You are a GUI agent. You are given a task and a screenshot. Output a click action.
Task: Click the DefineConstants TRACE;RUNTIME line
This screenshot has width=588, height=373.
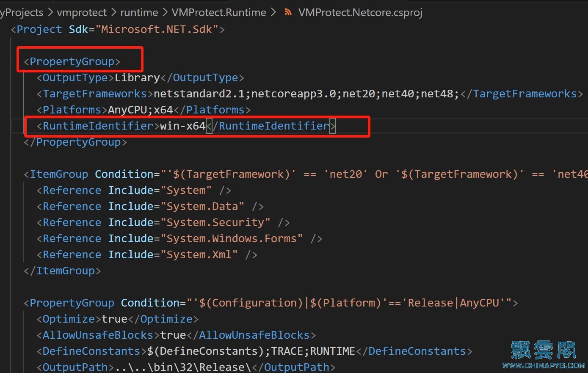(254, 351)
